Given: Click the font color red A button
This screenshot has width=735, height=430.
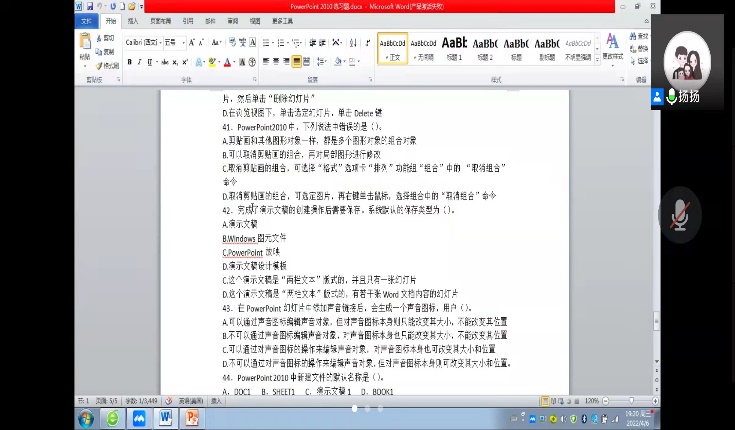Looking at the screenshot, I should click(228, 62).
